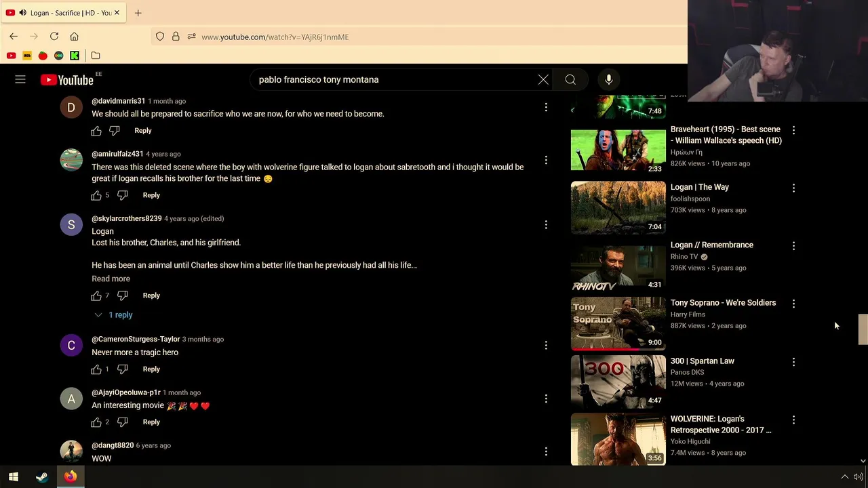The image size is (868, 488).
Task: Open the green K bookmark icon
Action: tap(75, 56)
